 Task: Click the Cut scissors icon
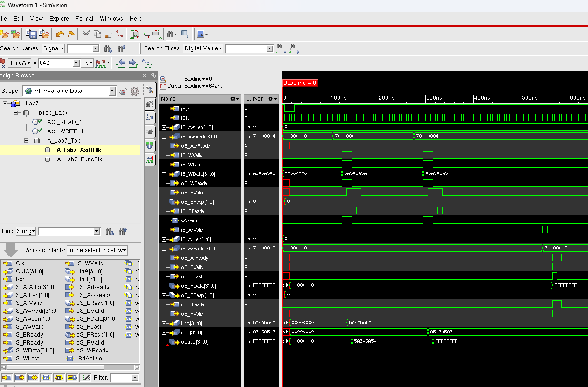86,34
